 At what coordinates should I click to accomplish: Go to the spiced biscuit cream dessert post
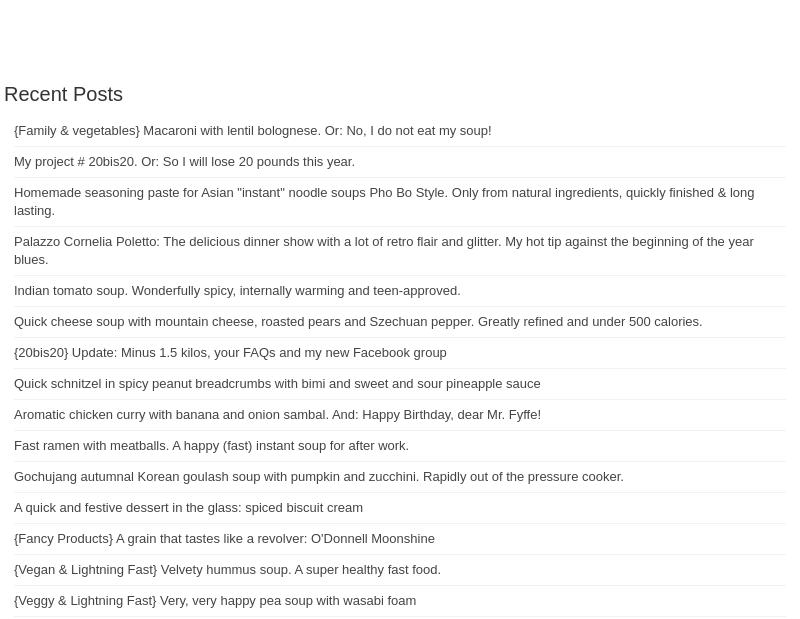tap(188, 508)
